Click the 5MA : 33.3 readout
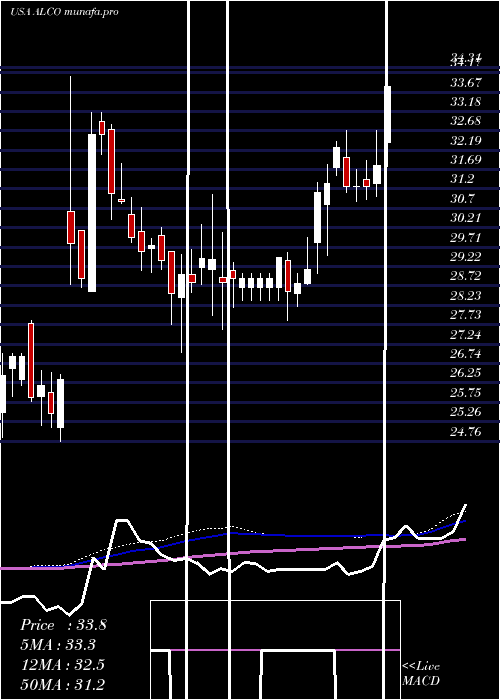The image size is (500, 700). [58, 645]
